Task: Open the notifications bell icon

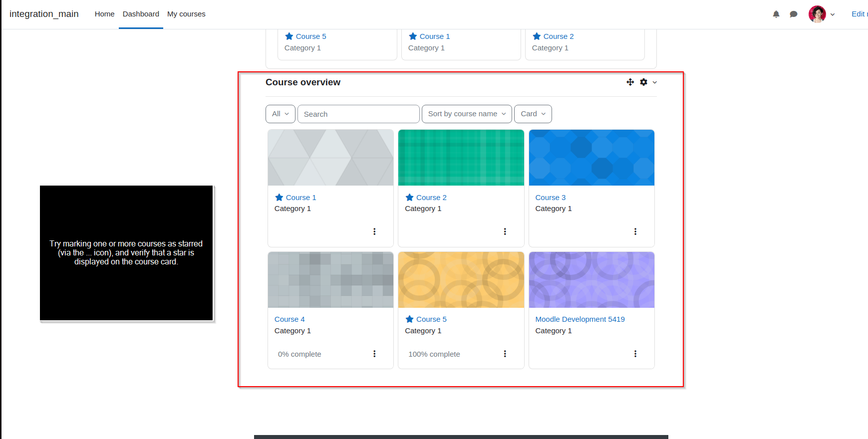Action: (776, 14)
